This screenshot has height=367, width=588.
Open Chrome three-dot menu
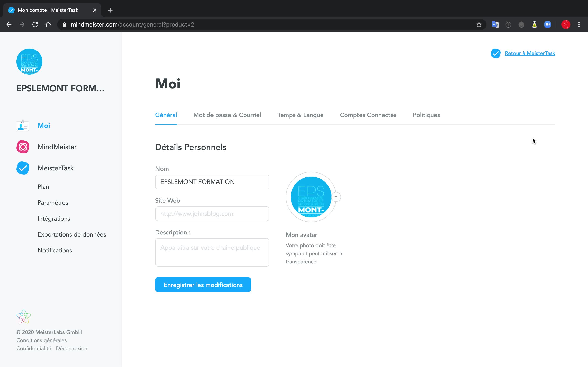[x=579, y=24]
